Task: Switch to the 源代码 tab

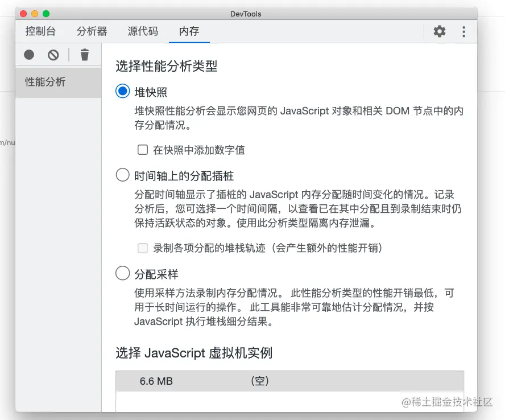Action: [x=143, y=31]
